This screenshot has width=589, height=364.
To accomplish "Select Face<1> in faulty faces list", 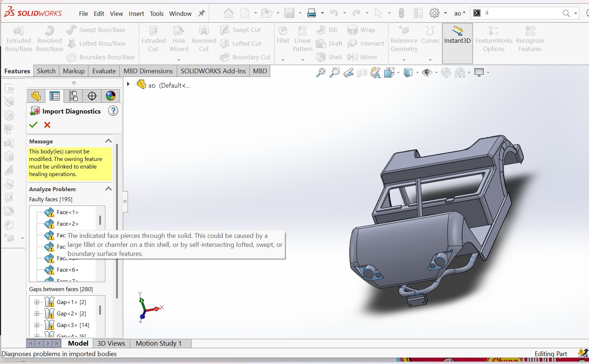I will (x=68, y=212).
